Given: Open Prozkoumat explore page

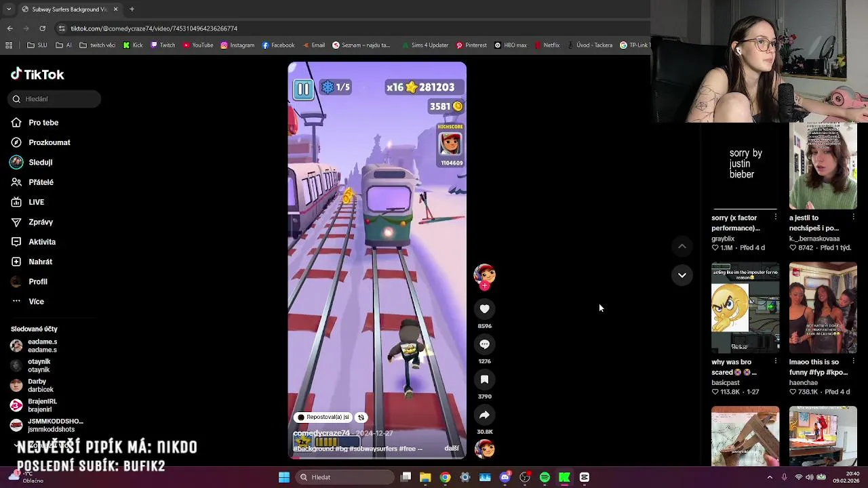Looking at the screenshot, I should pyautogui.click(x=41, y=142).
